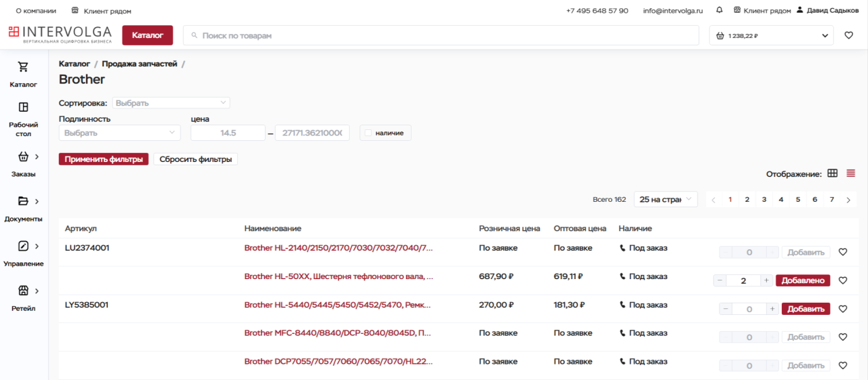Open favorites via header heart icon

pos(848,36)
